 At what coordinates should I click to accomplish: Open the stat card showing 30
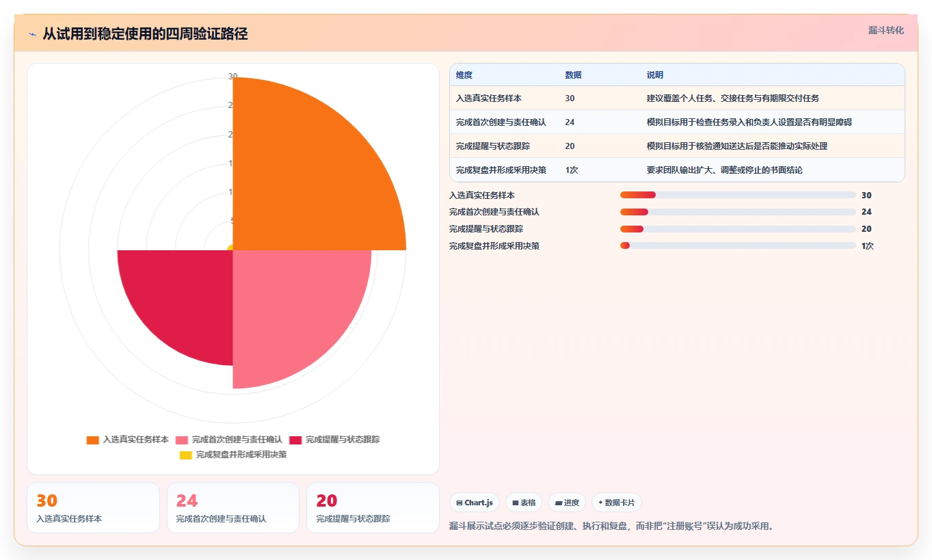[93, 507]
